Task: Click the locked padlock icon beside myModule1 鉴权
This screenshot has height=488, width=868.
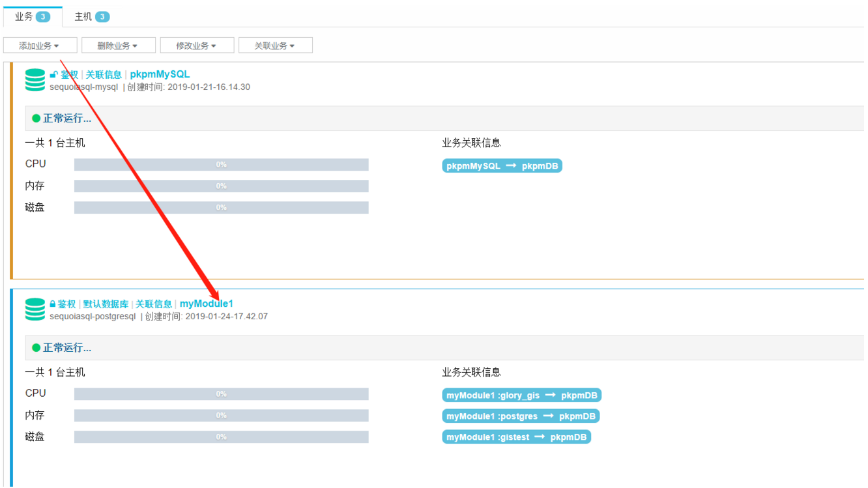Action: coord(53,304)
